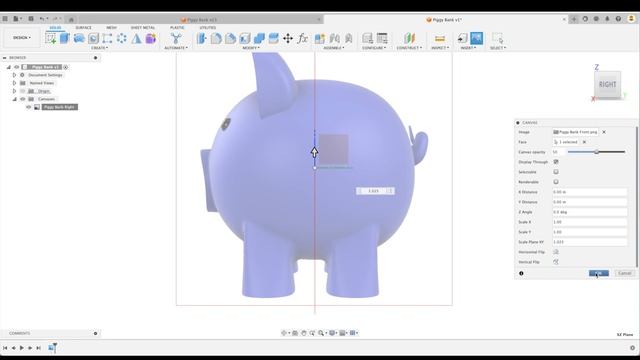Click the Construct plane icon
The image size is (640, 360).
409,38
